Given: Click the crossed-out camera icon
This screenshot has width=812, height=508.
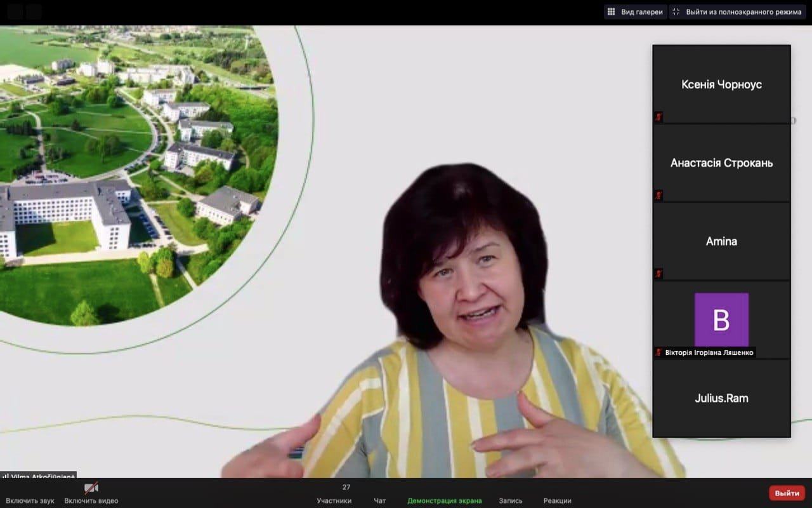Looking at the screenshot, I should pos(91,488).
